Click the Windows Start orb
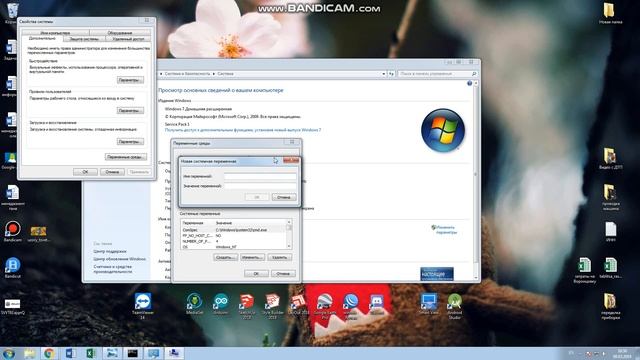 [9, 353]
